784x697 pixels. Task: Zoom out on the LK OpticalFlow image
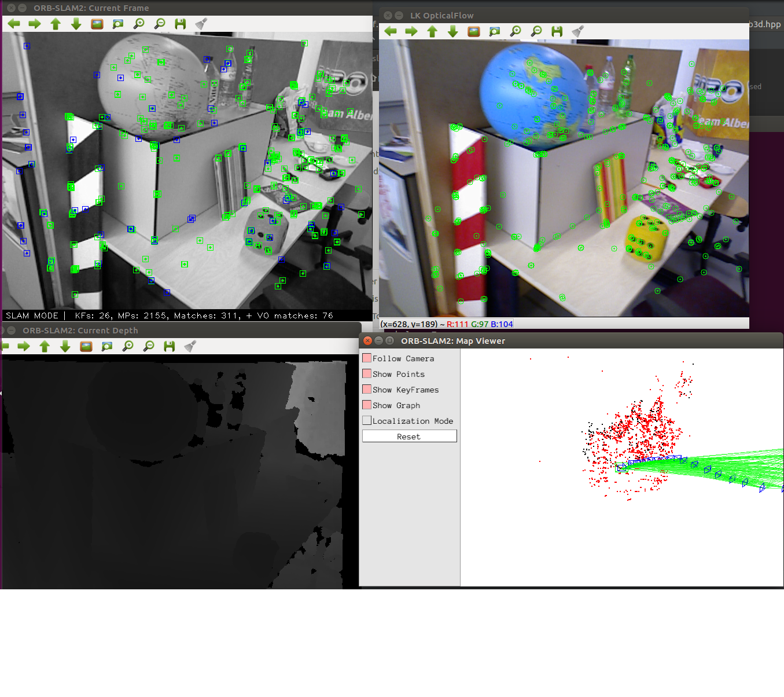pyautogui.click(x=536, y=31)
